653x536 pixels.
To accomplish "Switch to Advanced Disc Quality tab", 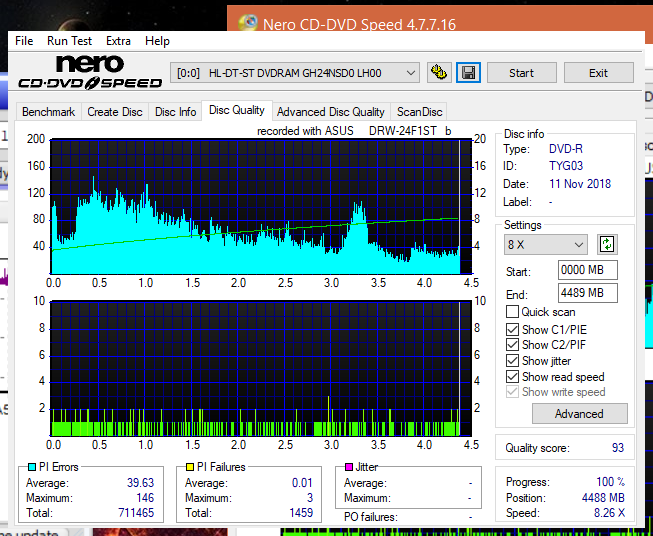I will coord(331,112).
